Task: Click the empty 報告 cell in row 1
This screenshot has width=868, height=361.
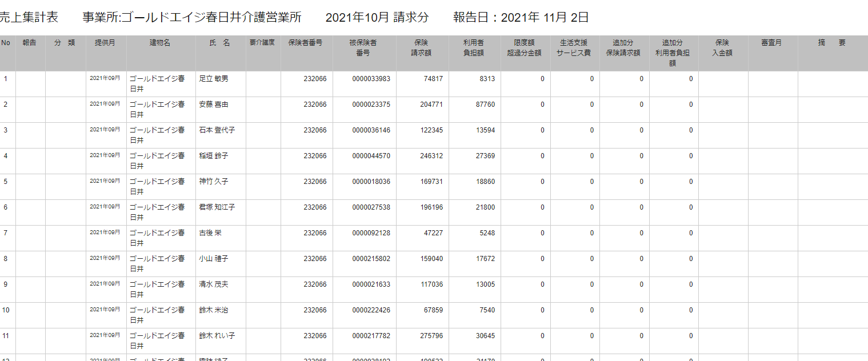Action: pos(30,84)
